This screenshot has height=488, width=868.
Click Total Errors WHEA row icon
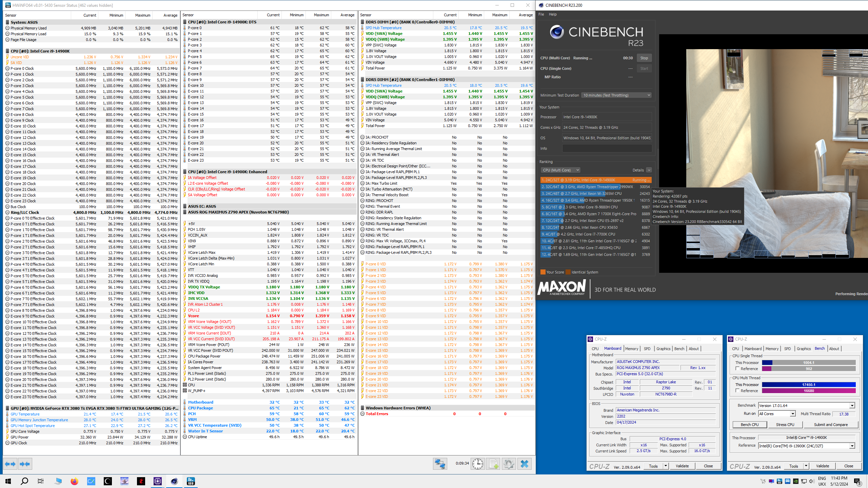pyautogui.click(x=362, y=414)
